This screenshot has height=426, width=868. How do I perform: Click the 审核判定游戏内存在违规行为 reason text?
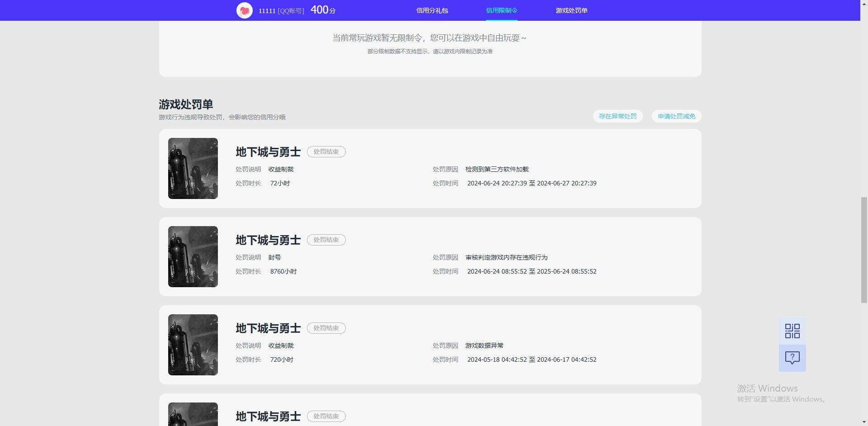(x=506, y=257)
